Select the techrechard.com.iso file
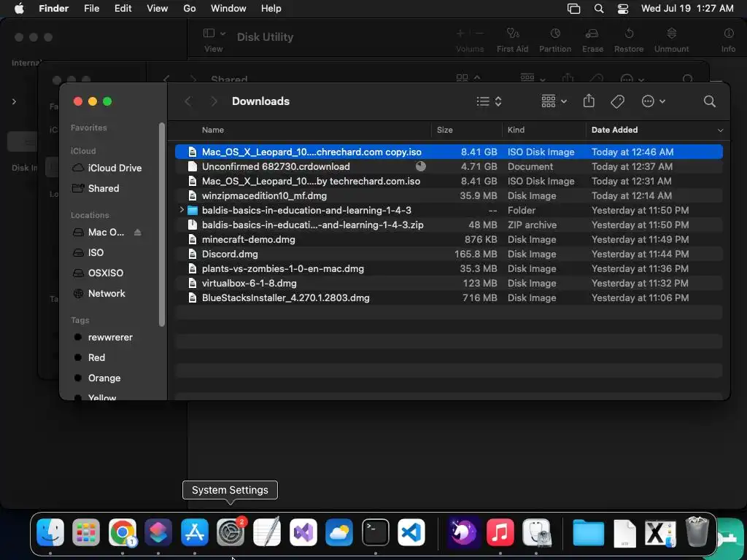 (x=449, y=181)
